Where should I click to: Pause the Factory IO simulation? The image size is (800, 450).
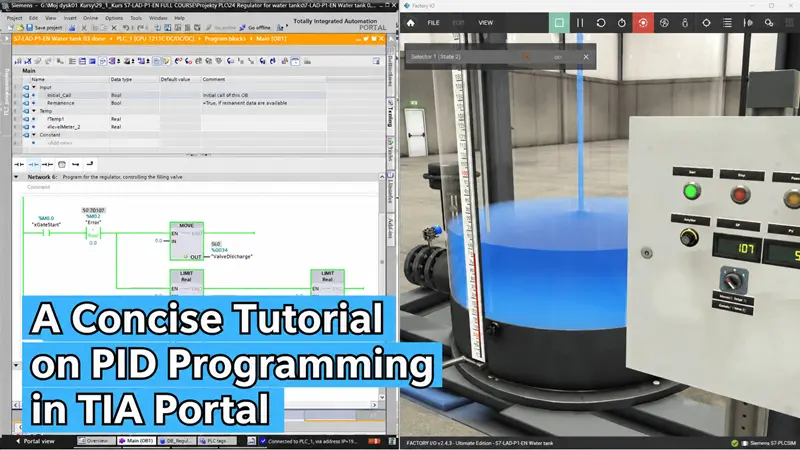click(580, 23)
